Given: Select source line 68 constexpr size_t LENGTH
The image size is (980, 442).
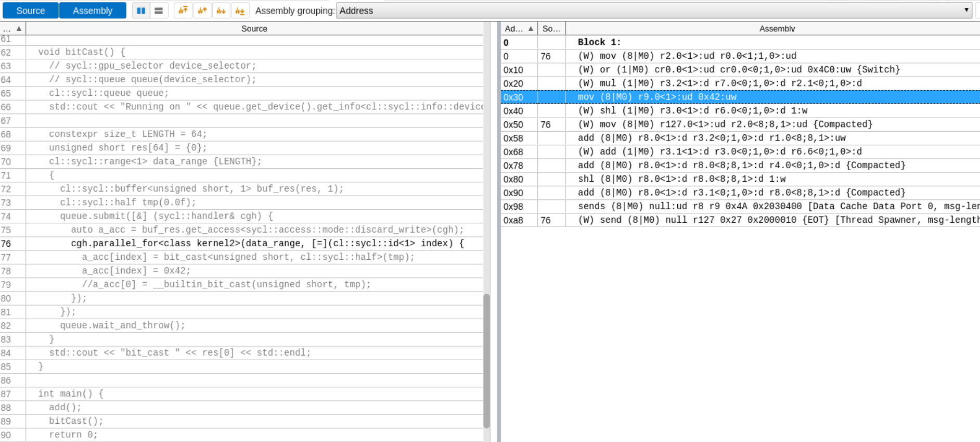Looking at the screenshot, I should 241,134.
